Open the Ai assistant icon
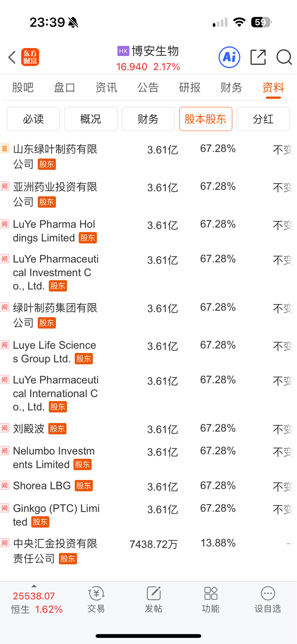Image resolution: width=297 pixels, height=644 pixels. click(x=229, y=57)
